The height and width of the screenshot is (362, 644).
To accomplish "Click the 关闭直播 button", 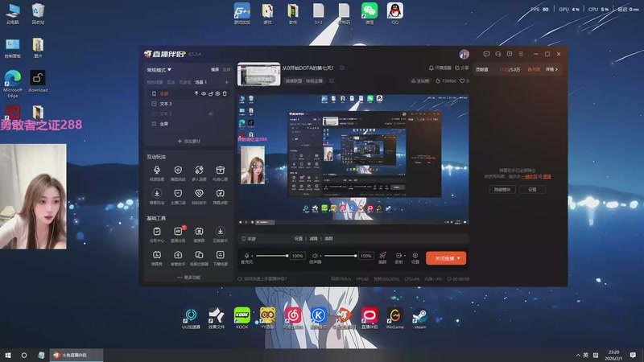I will click(446, 258).
